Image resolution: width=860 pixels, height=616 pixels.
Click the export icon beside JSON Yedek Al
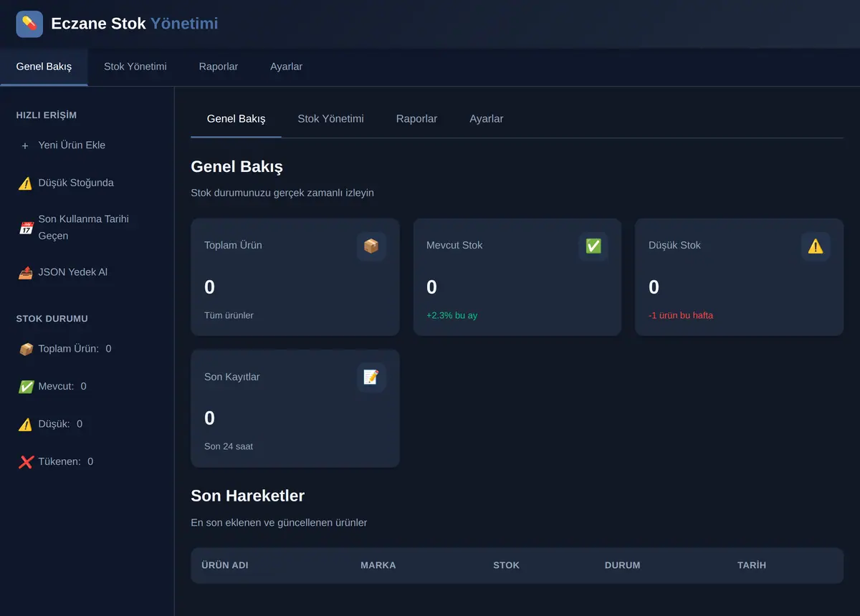click(26, 273)
